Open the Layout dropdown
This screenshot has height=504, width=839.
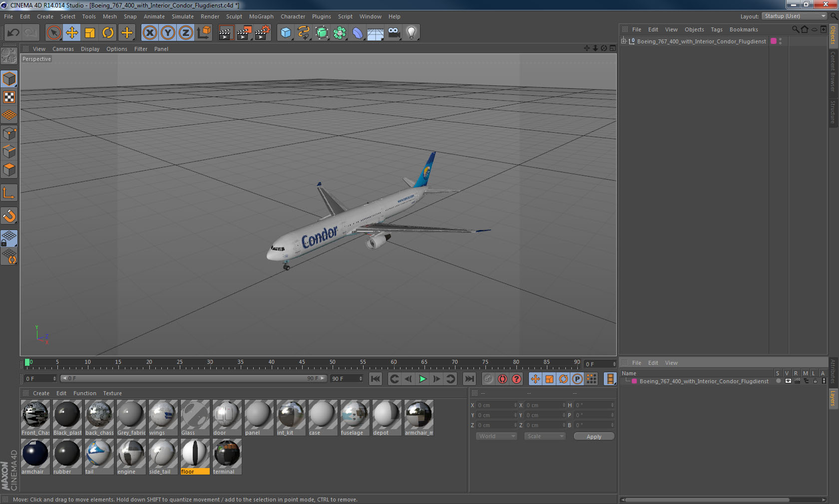click(794, 16)
